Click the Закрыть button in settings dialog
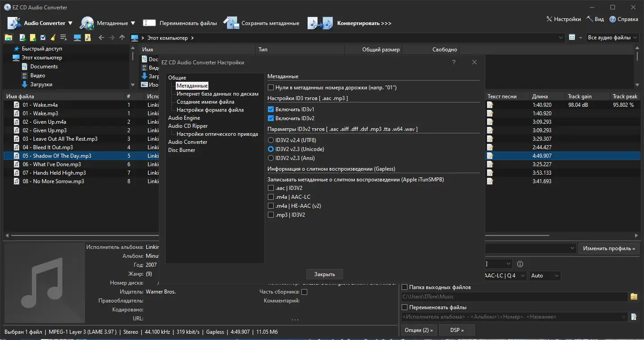The image size is (644, 340). pos(325,274)
